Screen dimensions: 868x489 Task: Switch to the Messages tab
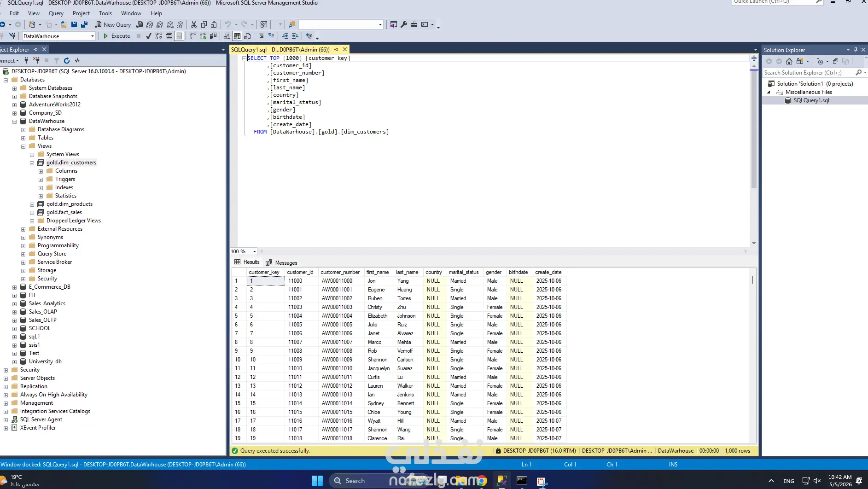pos(281,262)
